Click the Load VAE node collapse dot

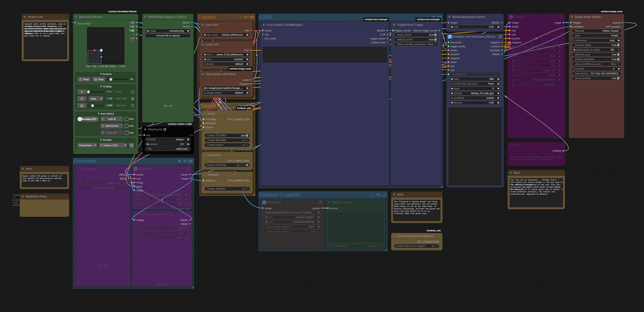203,25
